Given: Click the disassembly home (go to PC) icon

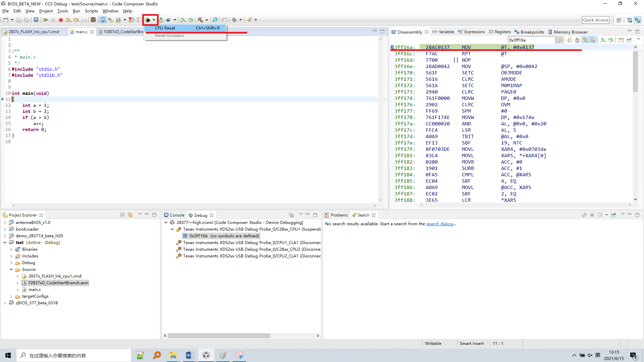Looking at the screenshot, I should [577, 40].
